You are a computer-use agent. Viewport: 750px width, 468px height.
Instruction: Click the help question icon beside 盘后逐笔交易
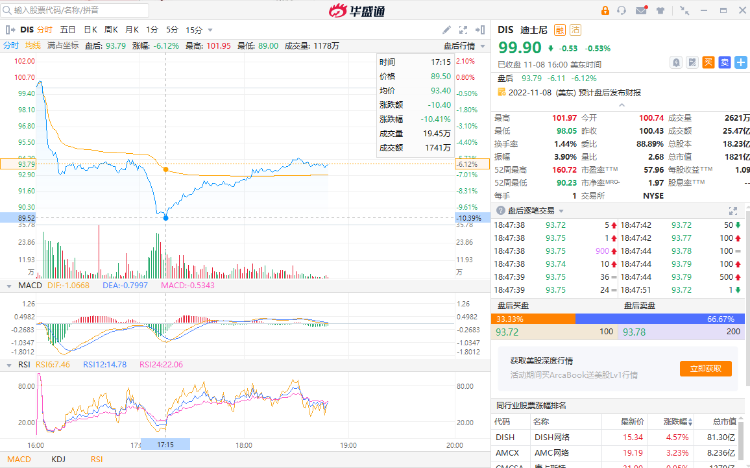[500, 211]
